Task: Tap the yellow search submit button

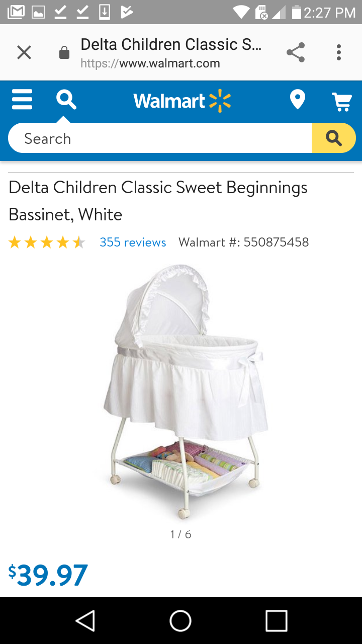Action: click(x=334, y=138)
